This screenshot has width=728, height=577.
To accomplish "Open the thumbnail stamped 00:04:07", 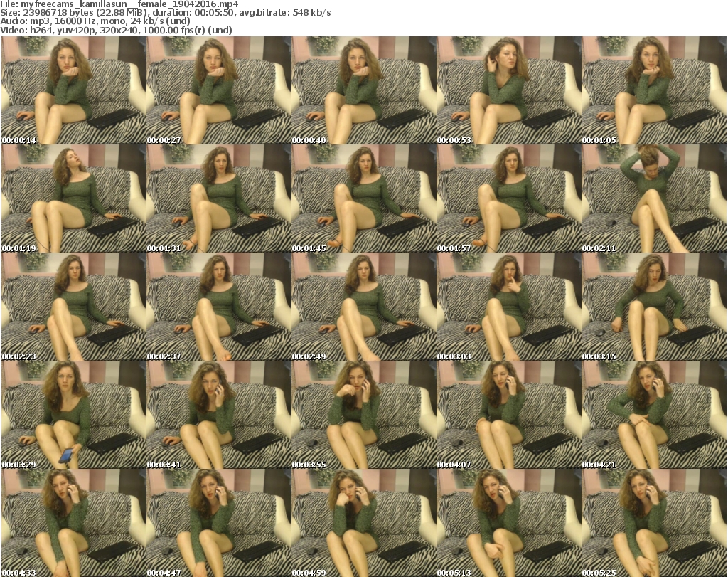I will tap(509, 415).
